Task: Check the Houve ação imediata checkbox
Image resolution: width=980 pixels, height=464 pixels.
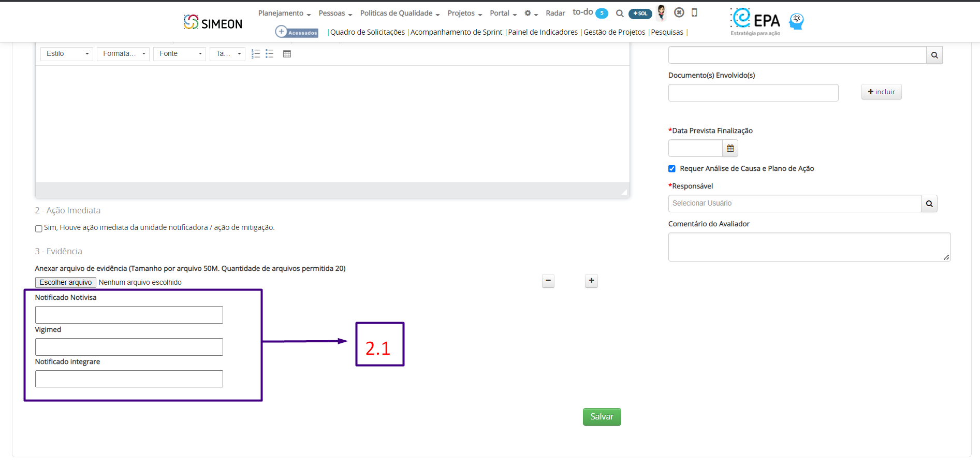Action: tap(39, 228)
